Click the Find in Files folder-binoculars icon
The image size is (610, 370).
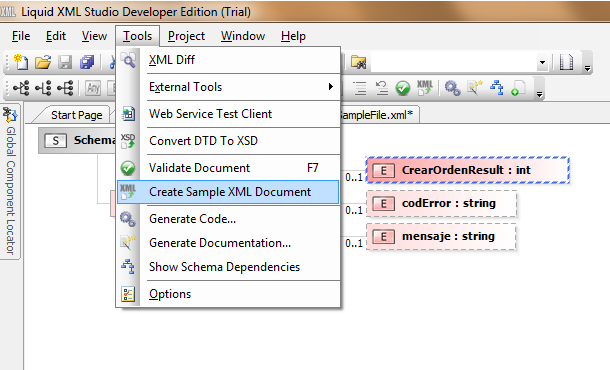(x=358, y=62)
